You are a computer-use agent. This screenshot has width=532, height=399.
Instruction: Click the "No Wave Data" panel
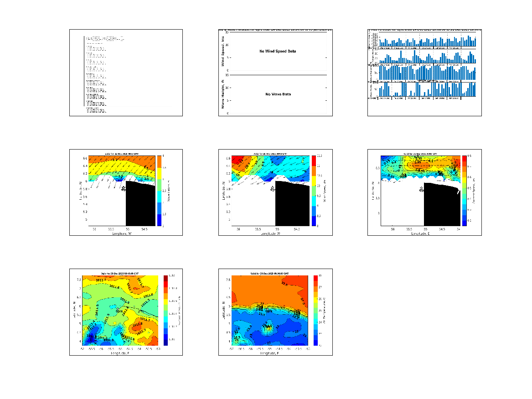(x=277, y=94)
